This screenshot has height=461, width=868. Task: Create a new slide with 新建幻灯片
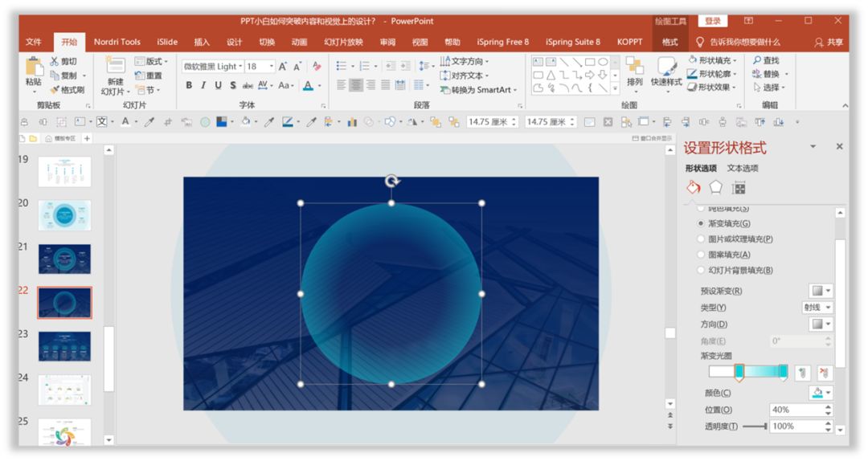116,76
